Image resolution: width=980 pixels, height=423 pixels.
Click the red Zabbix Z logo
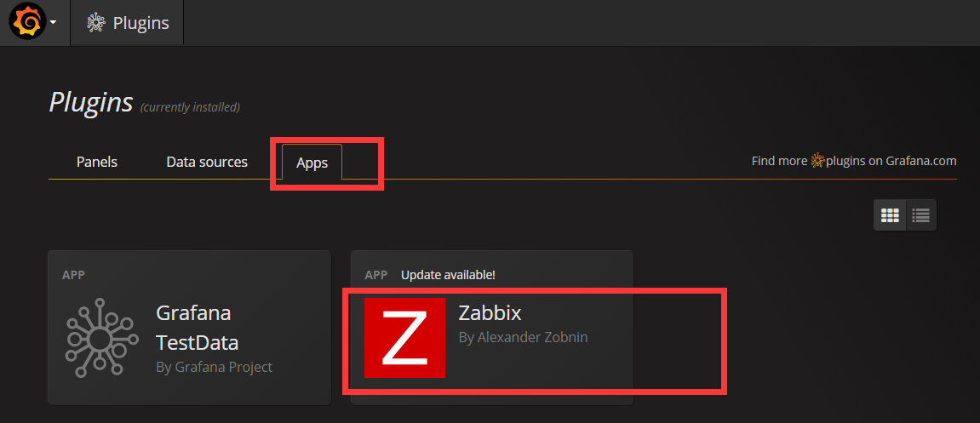(404, 338)
